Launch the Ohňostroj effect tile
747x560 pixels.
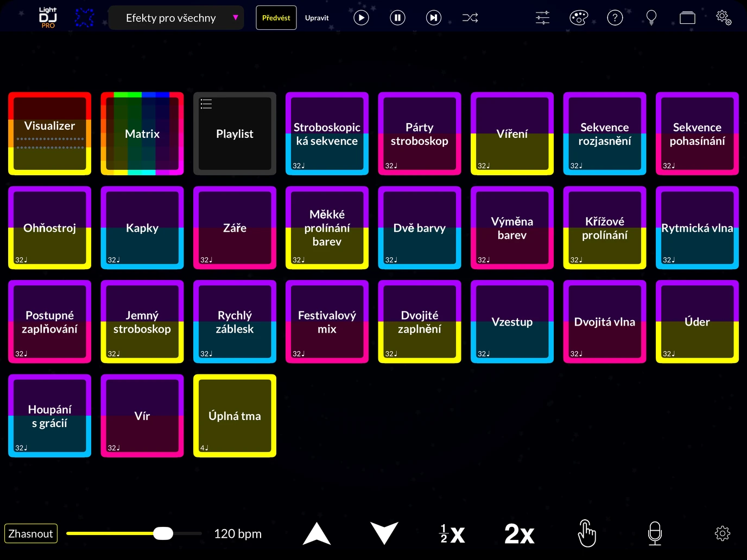[50, 228]
